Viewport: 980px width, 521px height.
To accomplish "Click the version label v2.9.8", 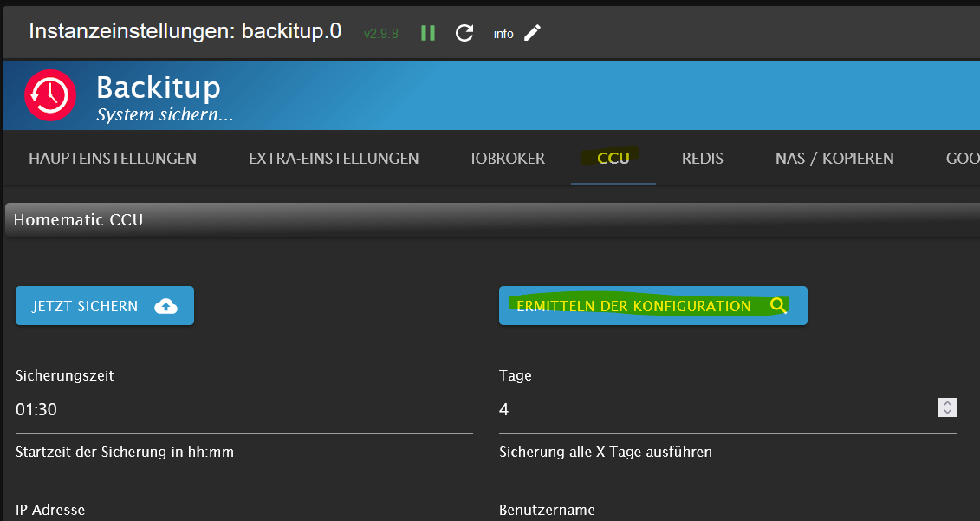I will (x=380, y=34).
